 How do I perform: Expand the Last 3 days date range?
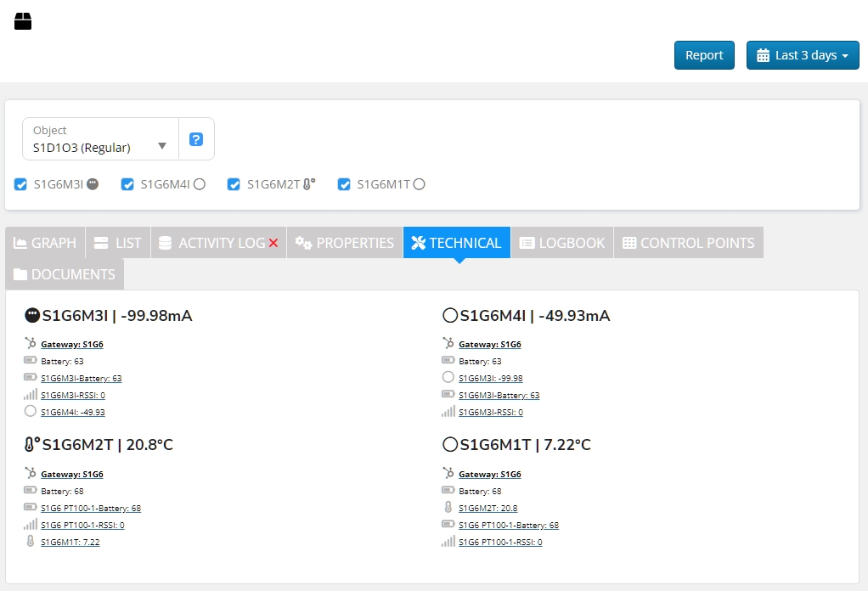803,55
